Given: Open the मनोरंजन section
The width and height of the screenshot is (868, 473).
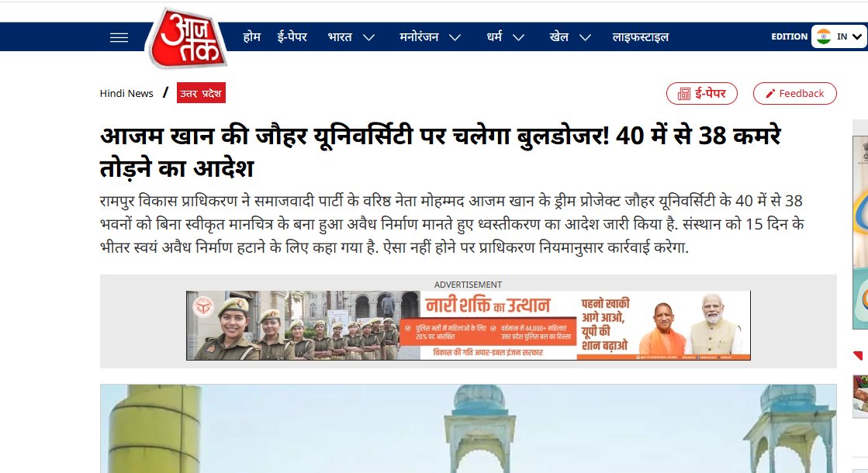Looking at the screenshot, I should (419, 37).
